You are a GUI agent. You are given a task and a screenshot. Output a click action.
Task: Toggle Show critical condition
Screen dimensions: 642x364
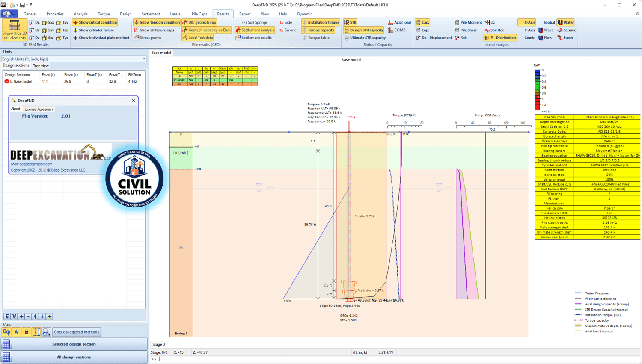point(95,22)
